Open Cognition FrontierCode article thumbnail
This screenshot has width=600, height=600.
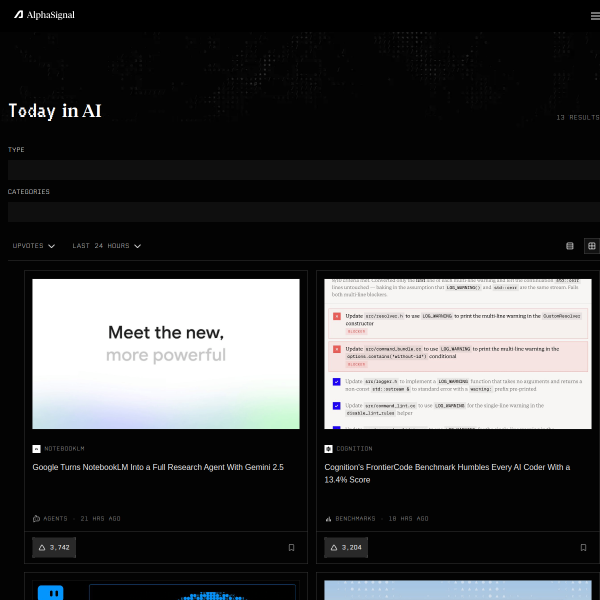458,354
